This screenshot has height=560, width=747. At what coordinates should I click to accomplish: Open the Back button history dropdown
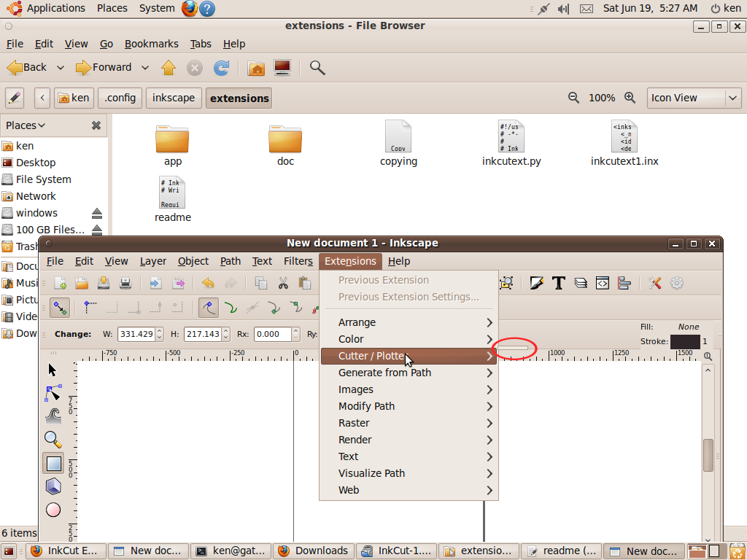(x=61, y=67)
